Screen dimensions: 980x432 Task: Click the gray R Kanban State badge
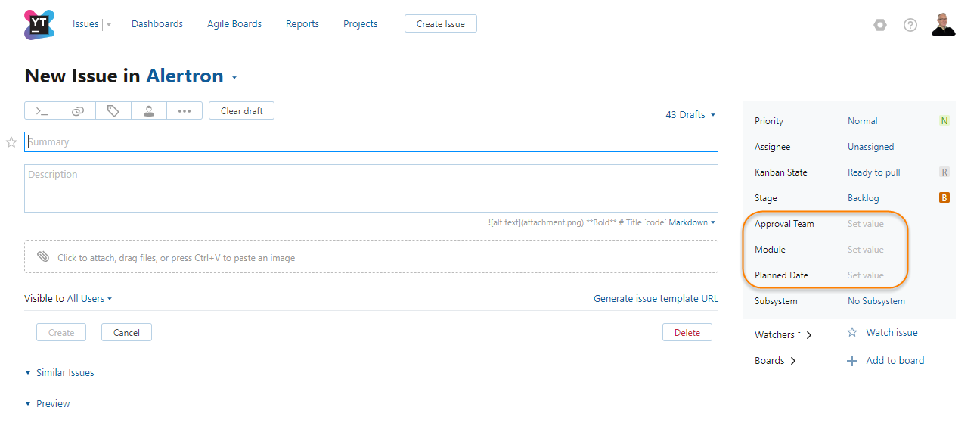944,172
